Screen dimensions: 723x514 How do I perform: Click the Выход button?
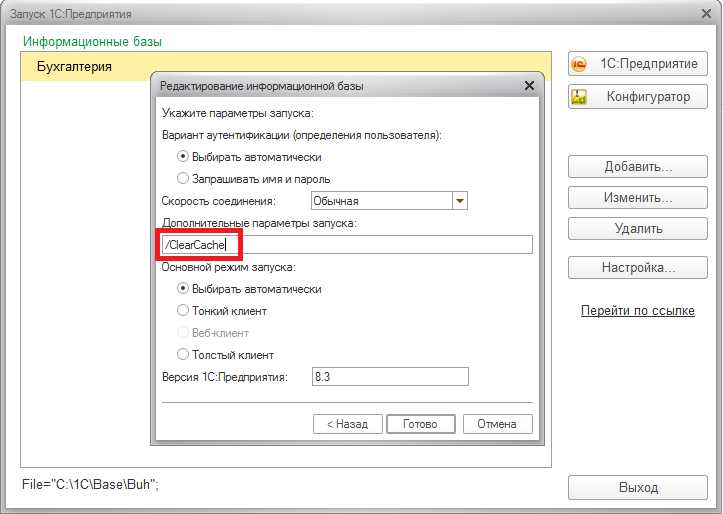click(x=638, y=488)
